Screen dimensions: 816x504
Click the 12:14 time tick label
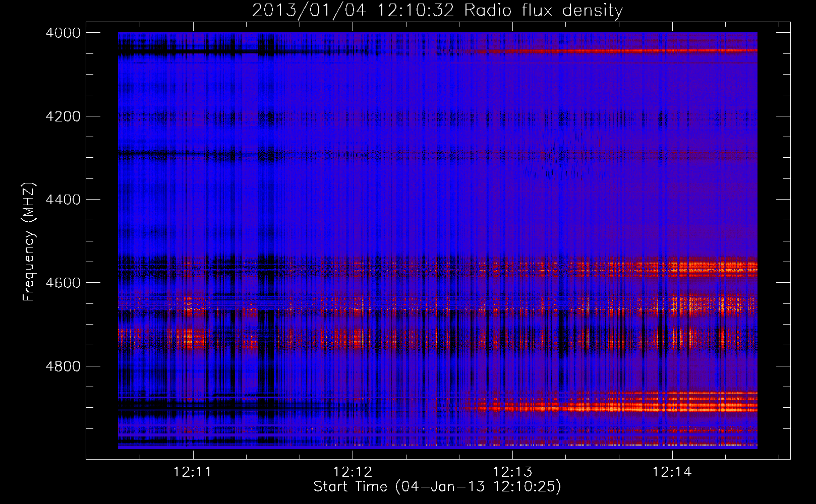click(672, 472)
